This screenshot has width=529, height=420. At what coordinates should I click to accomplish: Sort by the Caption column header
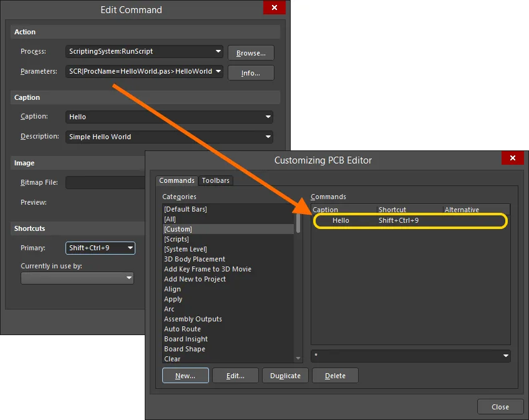(344, 210)
